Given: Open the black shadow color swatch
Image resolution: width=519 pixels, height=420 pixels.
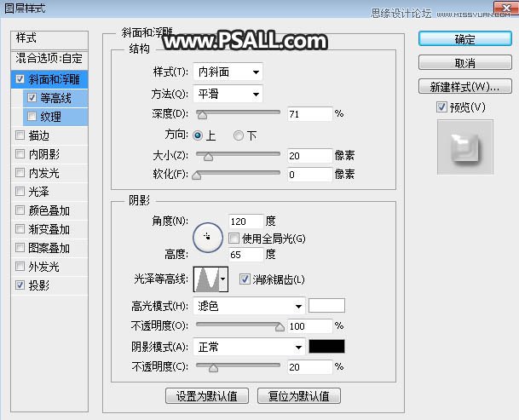Looking at the screenshot, I should (326, 346).
